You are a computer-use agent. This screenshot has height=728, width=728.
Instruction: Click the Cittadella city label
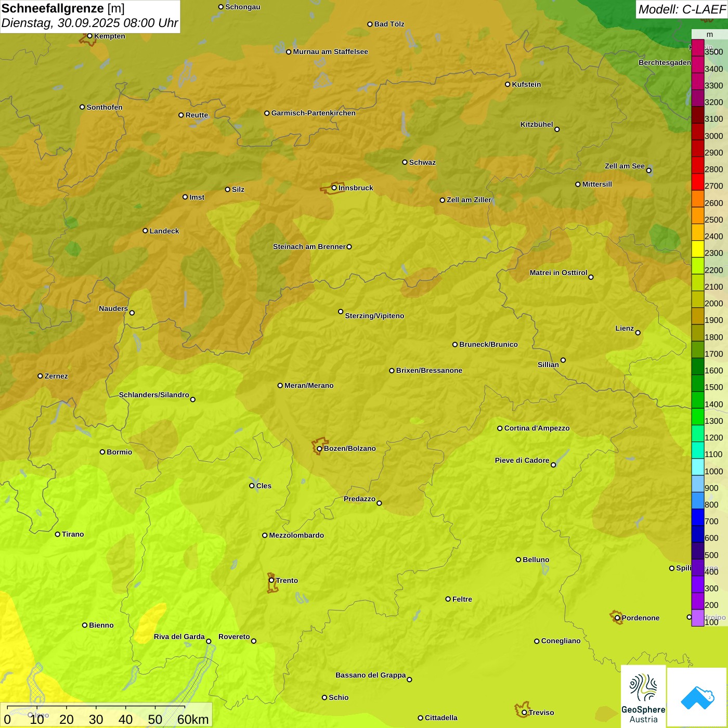(441, 718)
